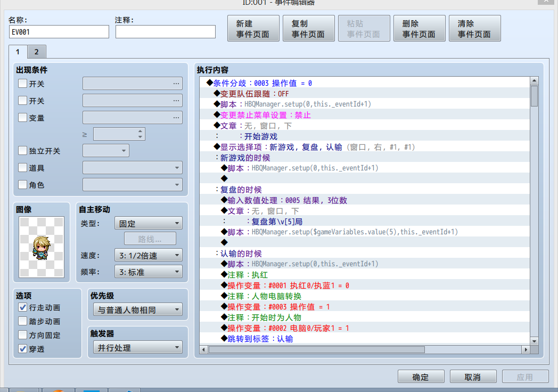Open the 触发器 dropdown 并行处理
This screenshot has height=392, width=558.
(138, 347)
